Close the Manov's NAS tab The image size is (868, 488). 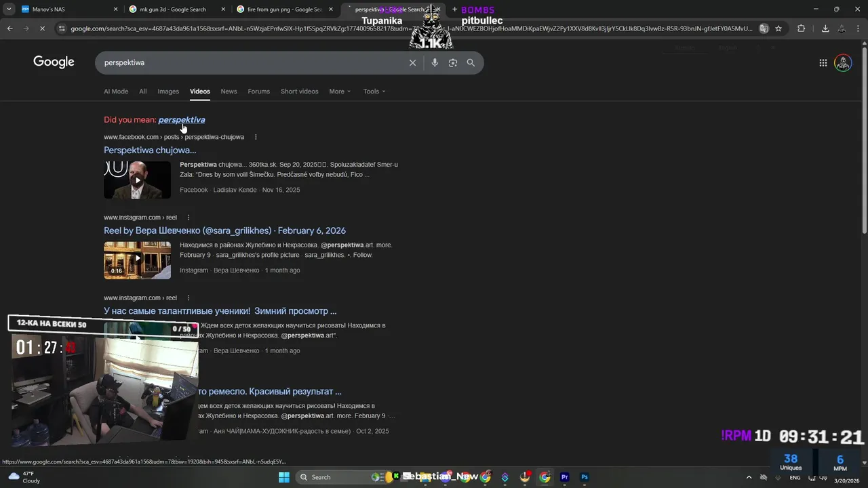pyautogui.click(x=115, y=9)
